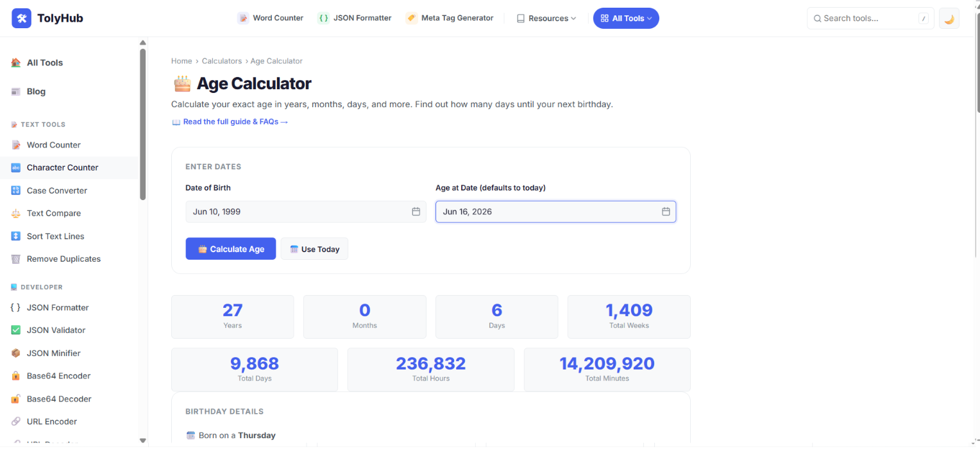Select Base64 Encoder in sidebar
Image resolution: width=980 pixels, height=449 pixels.
69,376
